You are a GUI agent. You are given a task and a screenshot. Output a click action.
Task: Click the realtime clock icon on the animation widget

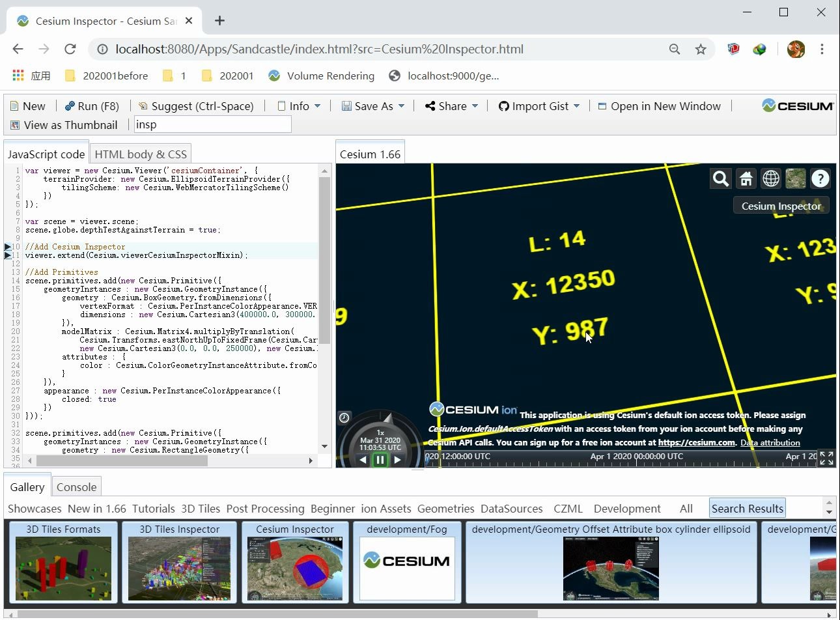(344, 418)
